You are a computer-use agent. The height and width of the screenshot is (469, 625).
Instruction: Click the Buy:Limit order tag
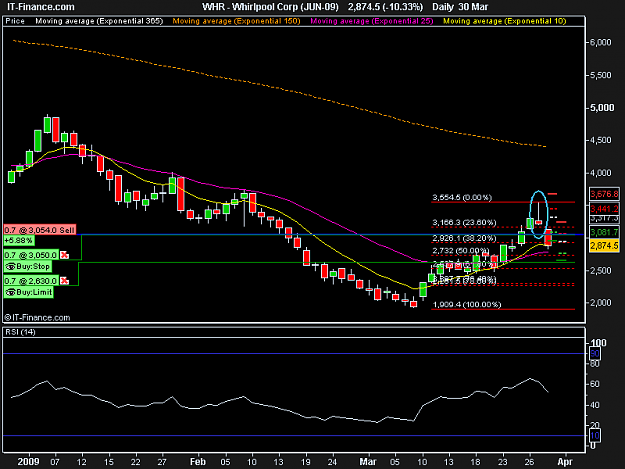click(x=28, y=292)
